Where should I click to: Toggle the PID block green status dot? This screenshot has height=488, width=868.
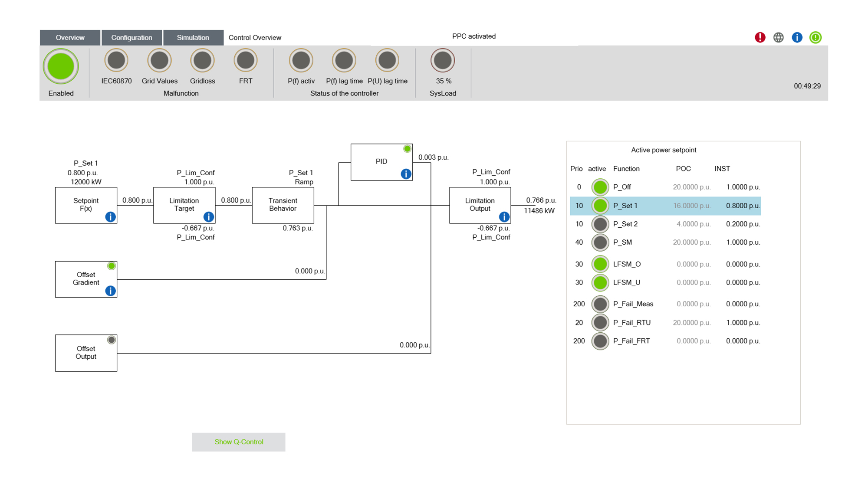407,149
